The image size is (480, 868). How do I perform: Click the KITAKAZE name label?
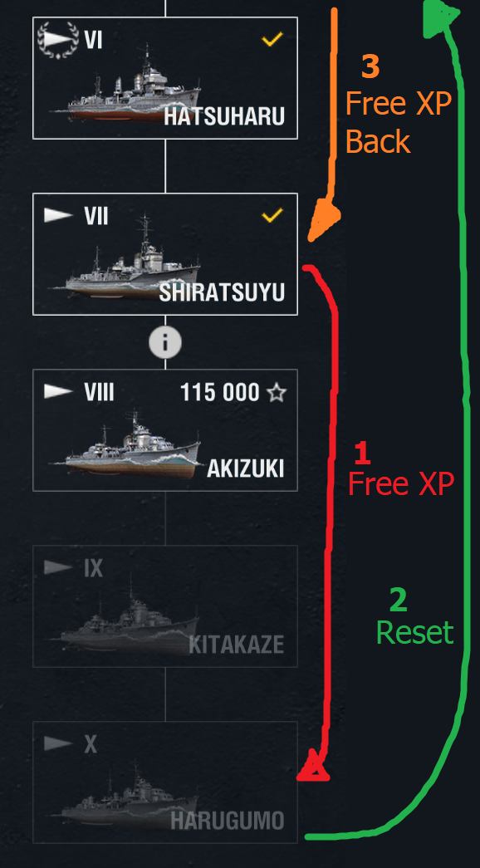coord(237,645)
